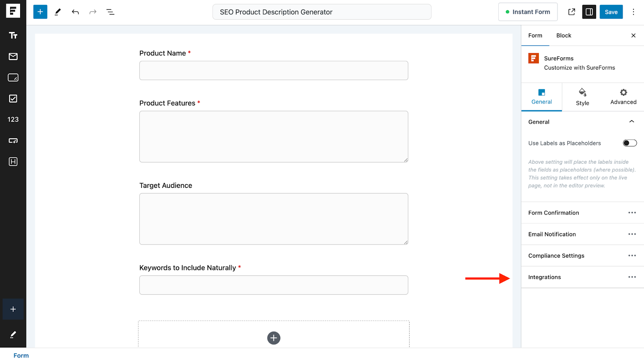
Task: Open Email Notification options menu
Action: point(632,234)
